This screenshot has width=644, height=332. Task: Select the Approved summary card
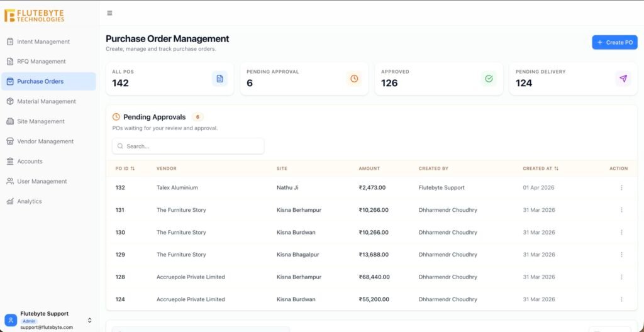[x=438, y=79]
